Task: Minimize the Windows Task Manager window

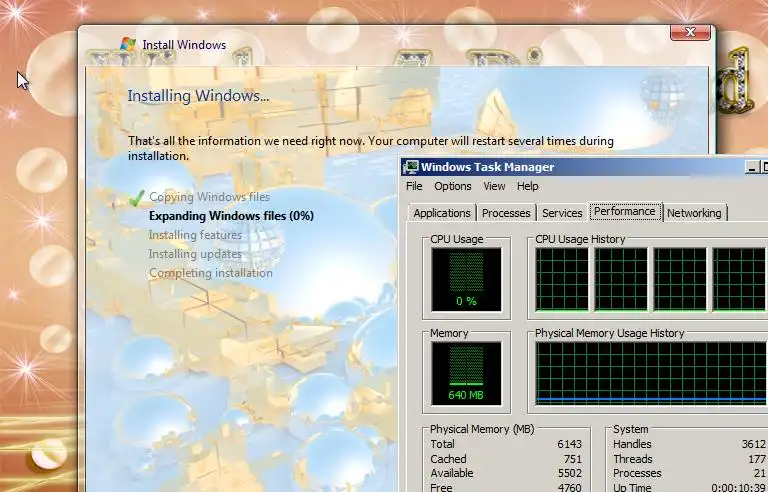Action: [x=752, y=167]
